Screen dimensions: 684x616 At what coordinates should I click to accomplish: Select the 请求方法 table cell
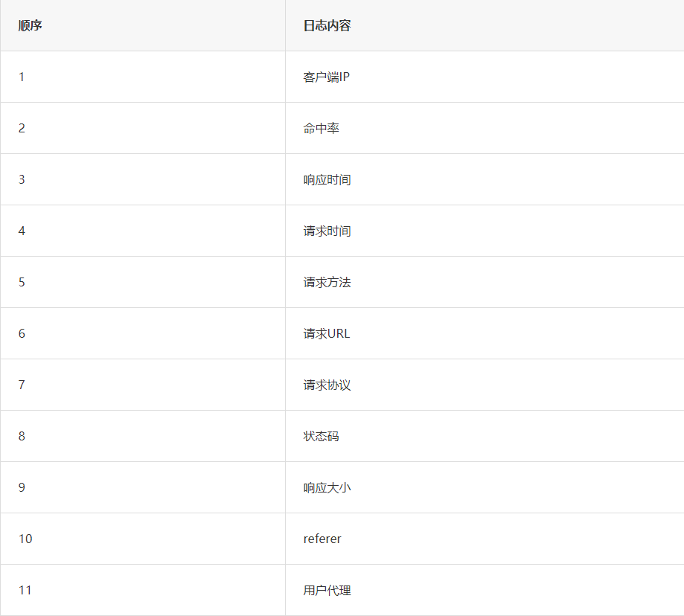(327, 282)
